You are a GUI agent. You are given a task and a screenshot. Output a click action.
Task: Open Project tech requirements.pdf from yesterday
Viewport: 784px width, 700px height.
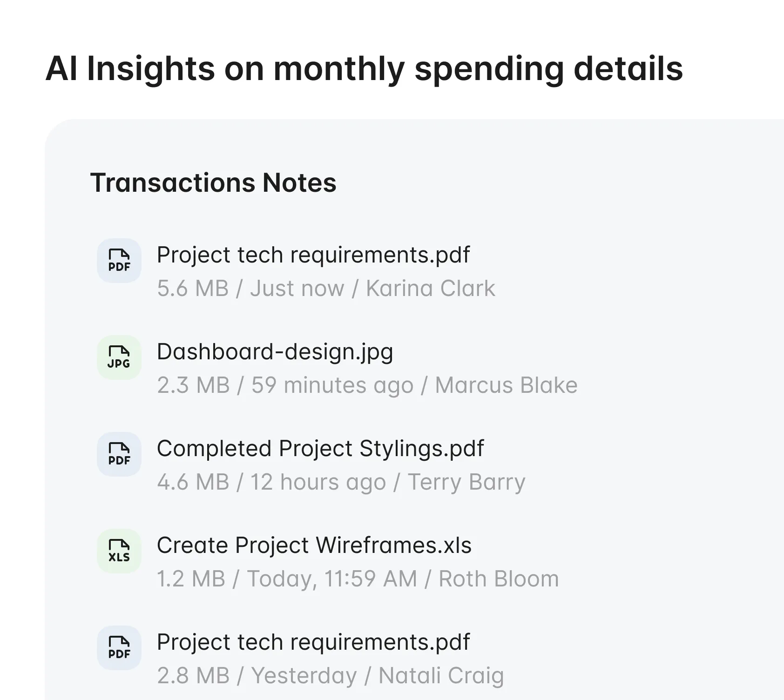tap(313, 642)
